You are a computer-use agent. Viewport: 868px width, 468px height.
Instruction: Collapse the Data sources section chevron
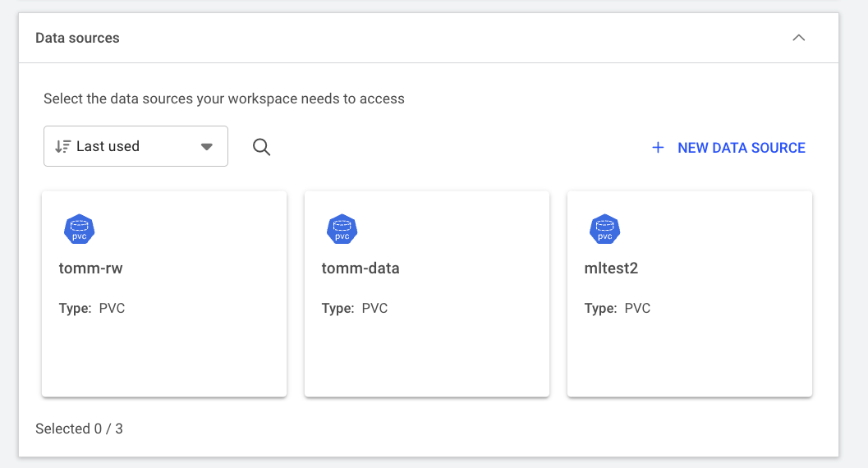[x=798, y=38]
